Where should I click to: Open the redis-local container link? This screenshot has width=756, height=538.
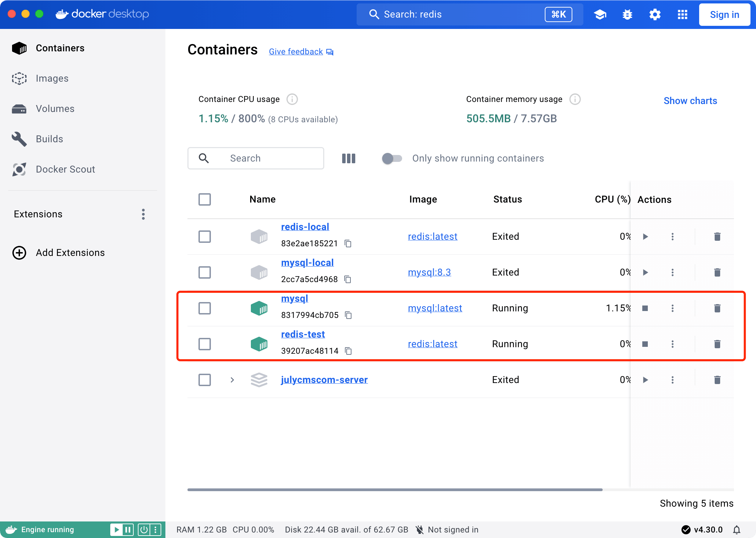tap(305, 227)
